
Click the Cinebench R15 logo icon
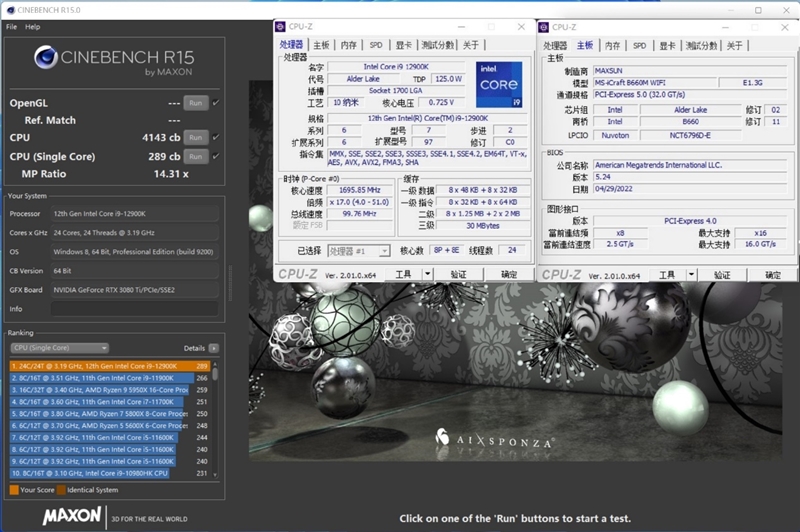coord(45,57)
